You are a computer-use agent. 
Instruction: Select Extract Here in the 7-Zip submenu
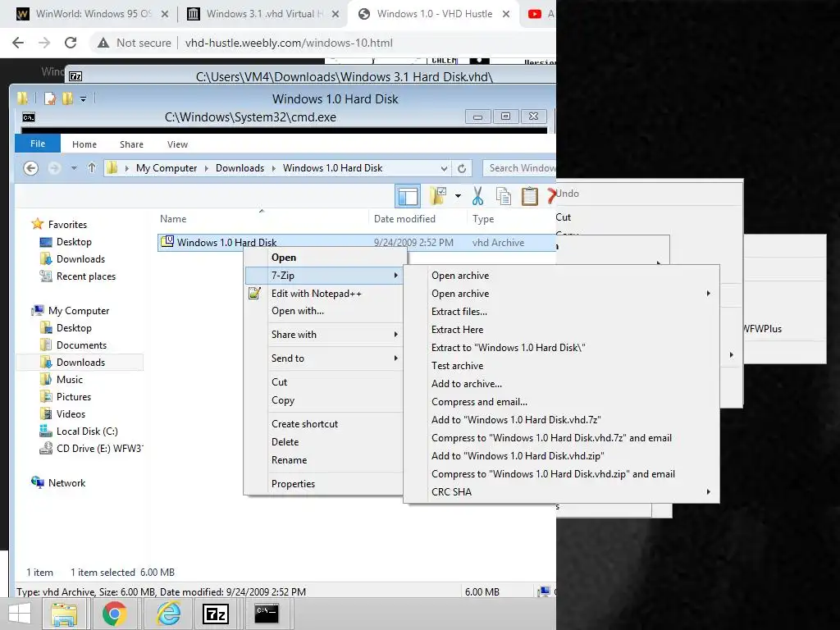pos(457,330)
